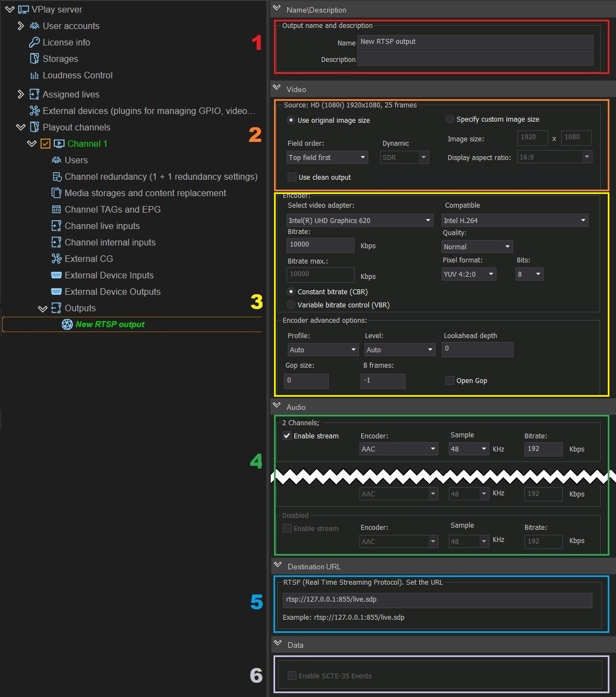
Task: Uncheck Enable stream for 2 Channels audio
Action: click(287, 436)
